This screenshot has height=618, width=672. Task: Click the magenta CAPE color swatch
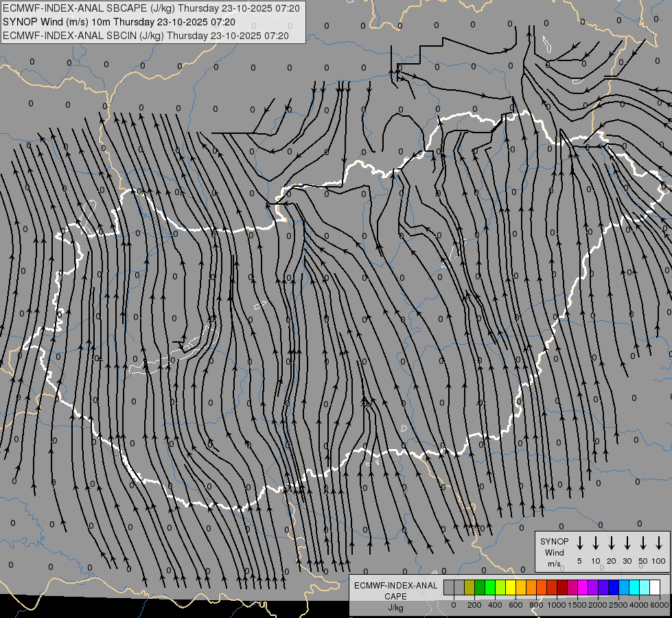pos(583,587)
